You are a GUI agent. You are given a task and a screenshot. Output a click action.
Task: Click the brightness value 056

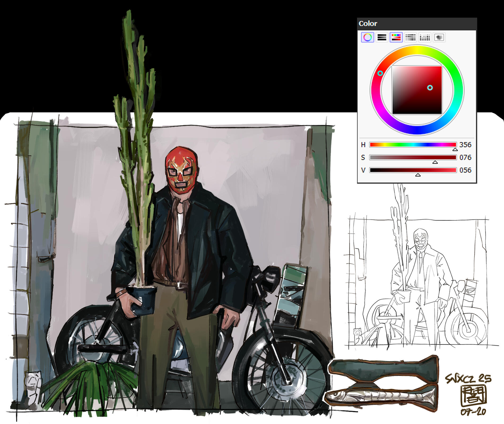pyautogui.click(x=465, y=170)
